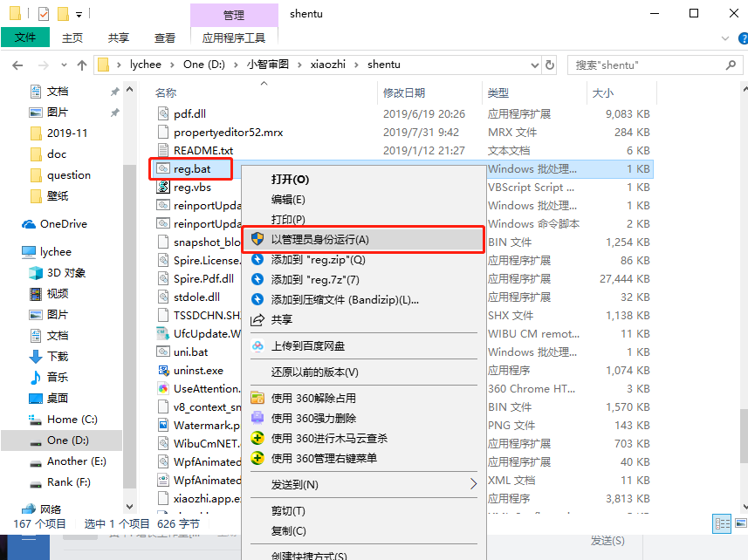Toggle the properties checkmark in quick access toolbar
The height and width of the screenshot is (560, 748).
click(x=44, y=14)
